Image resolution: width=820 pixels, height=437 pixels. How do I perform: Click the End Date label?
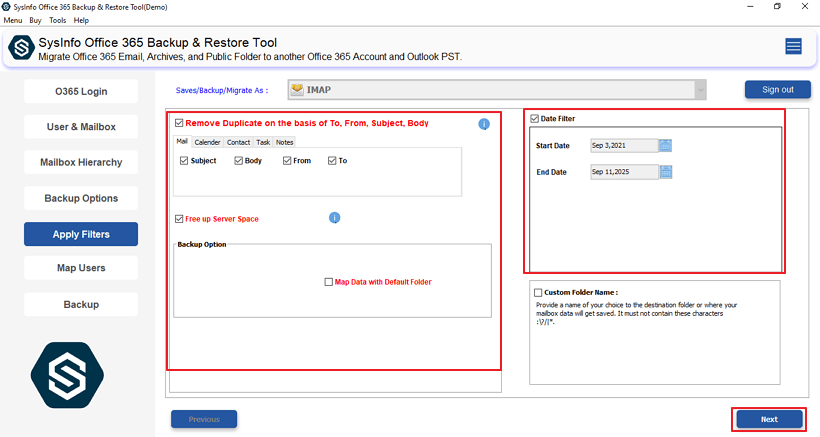point(552,172)
